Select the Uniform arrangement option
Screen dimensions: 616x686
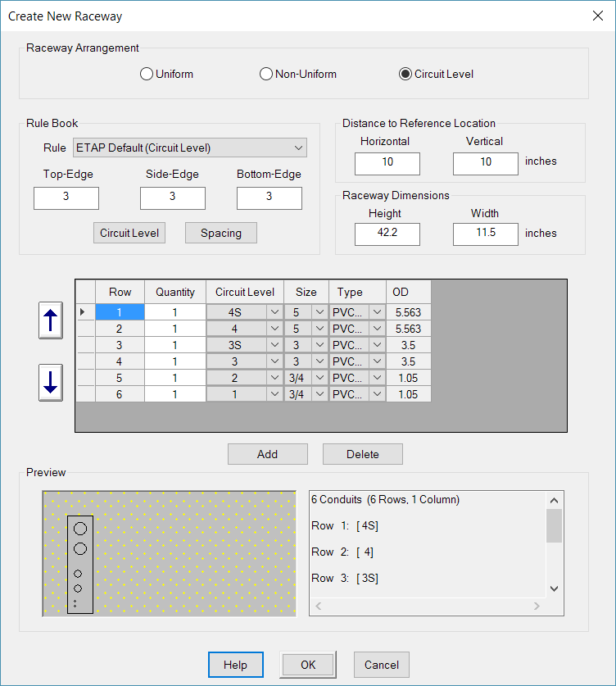click(147, 75)
